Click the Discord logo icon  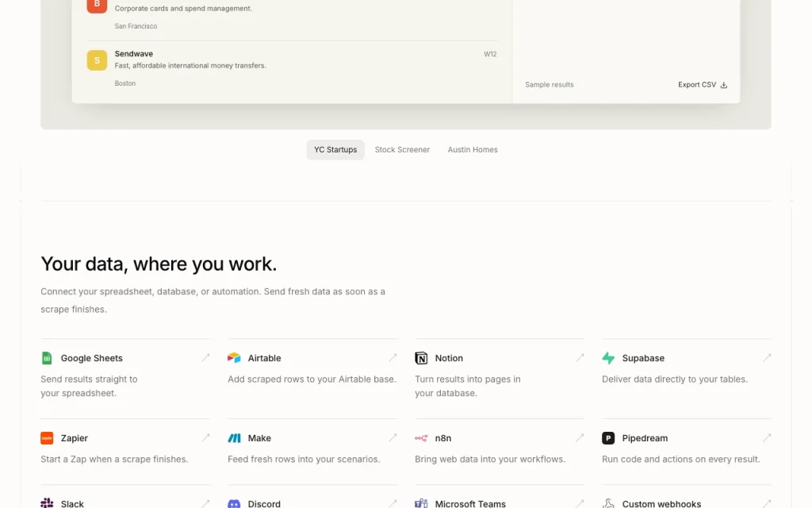234,503
